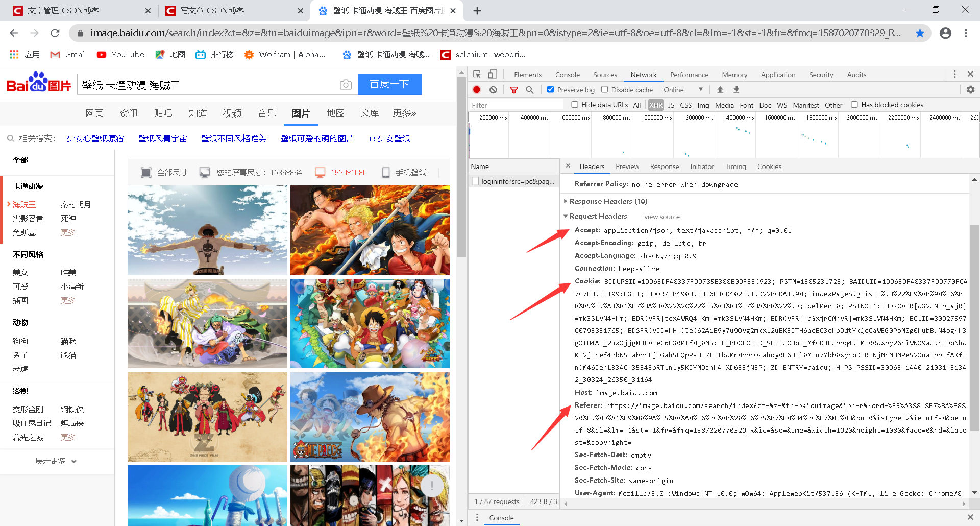Image resolution: width=980 pixels, height=526 pixels.
Task: Show 更多 under 卡通动漫 category
Action: coord(68,232)
